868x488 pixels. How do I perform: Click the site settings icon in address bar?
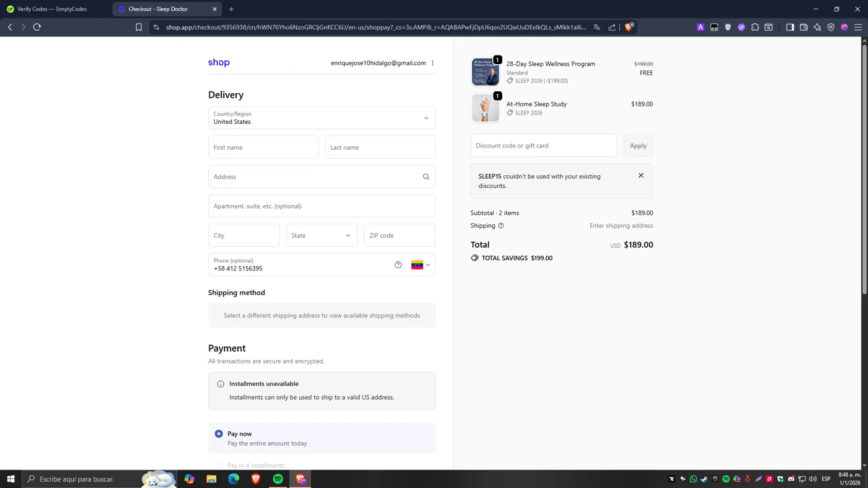point(156,27)
